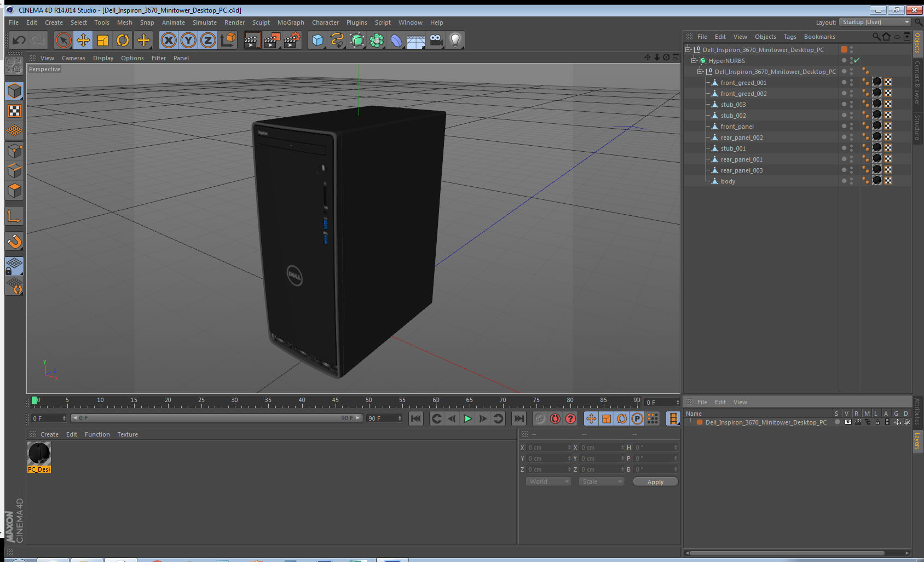Toggle visibility dots for body object
The height and width of the screenshot is (562, 924).
(x=851, y=181)
